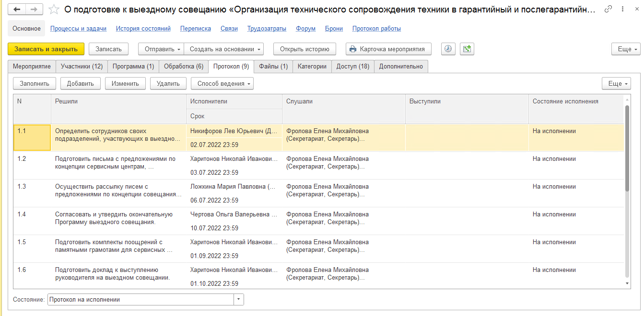Viewport: 644px width, 316px height.
Task: Open the Протокол работы link
Action: pos(376,29)
